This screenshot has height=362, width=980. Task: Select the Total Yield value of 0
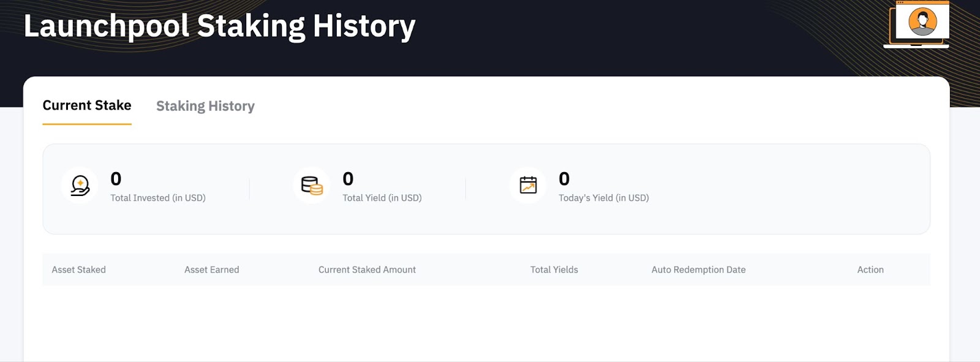coord(348,179)
